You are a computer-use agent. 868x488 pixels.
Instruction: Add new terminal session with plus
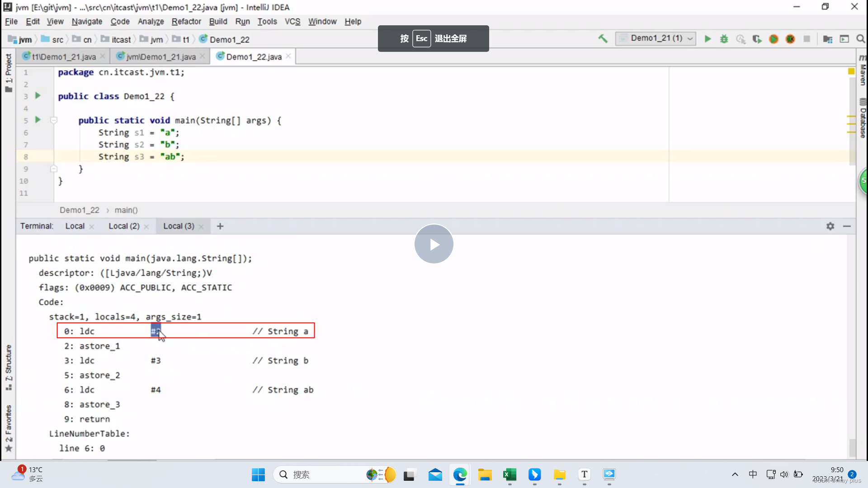click(x=220, y=226)
